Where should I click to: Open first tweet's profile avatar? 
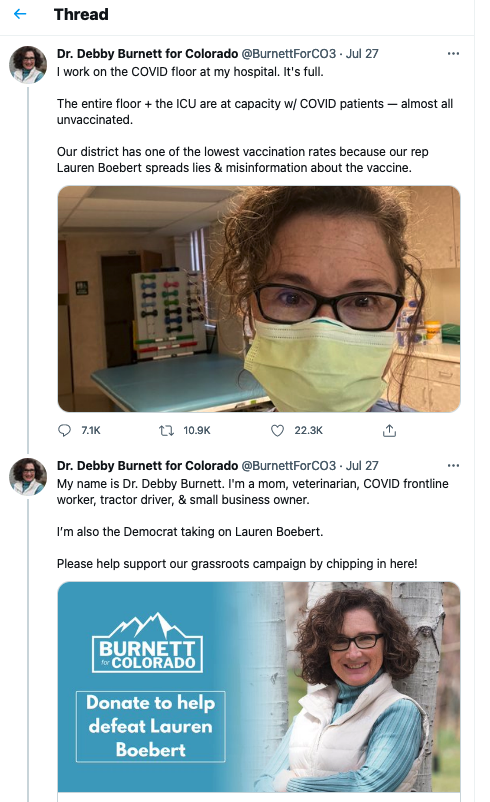click(28, 64)
